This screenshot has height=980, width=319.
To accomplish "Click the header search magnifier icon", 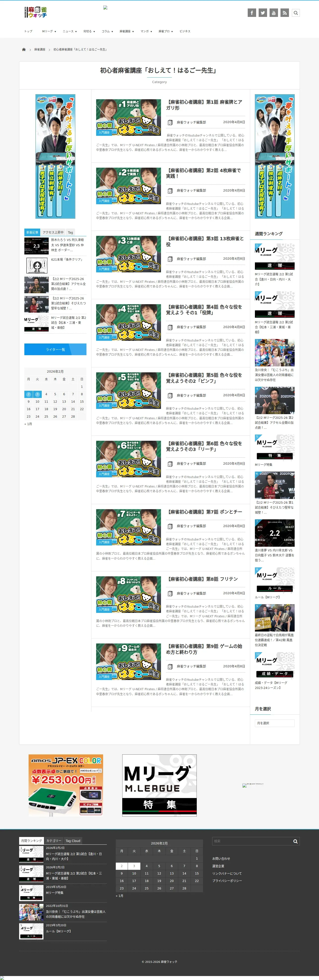I will coord(296,12).
